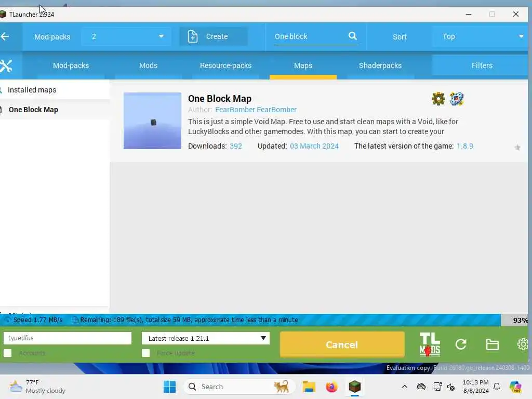The height and width of the screenshot is (399, 532).
Task: Open the Shaderpacks tab
Action: point(380,65)
